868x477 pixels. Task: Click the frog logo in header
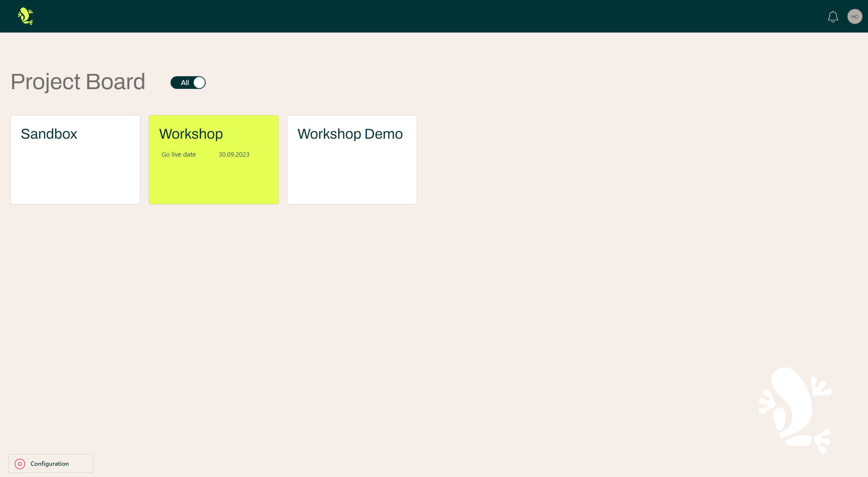click(25, 16)
